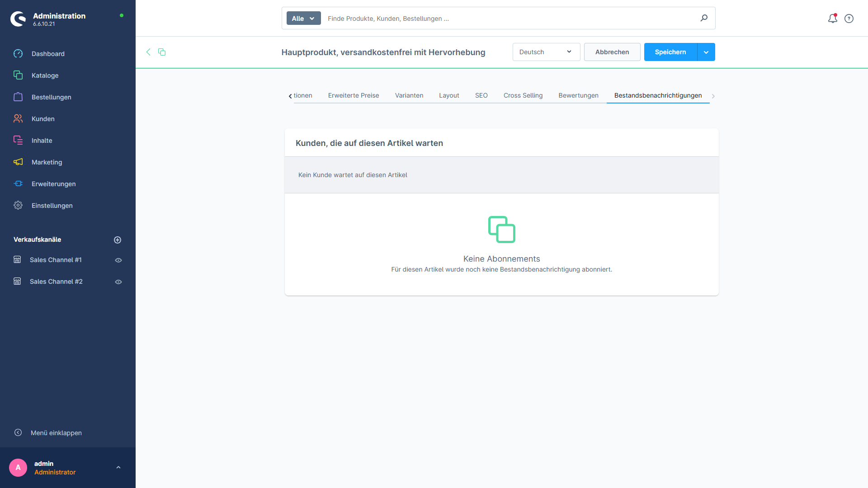This screenshot has width=868, height=488.
Task: Open Sales Channel #2
Action: [56, 282]
